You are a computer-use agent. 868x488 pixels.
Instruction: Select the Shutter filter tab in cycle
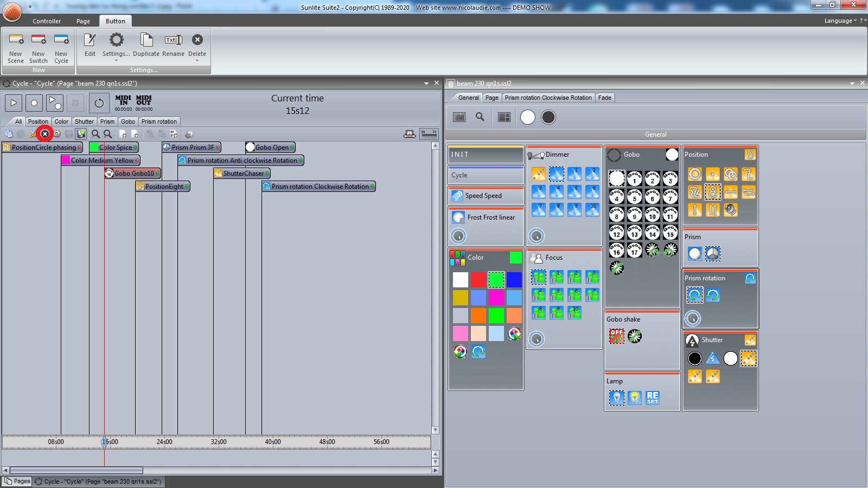(84, 121)
